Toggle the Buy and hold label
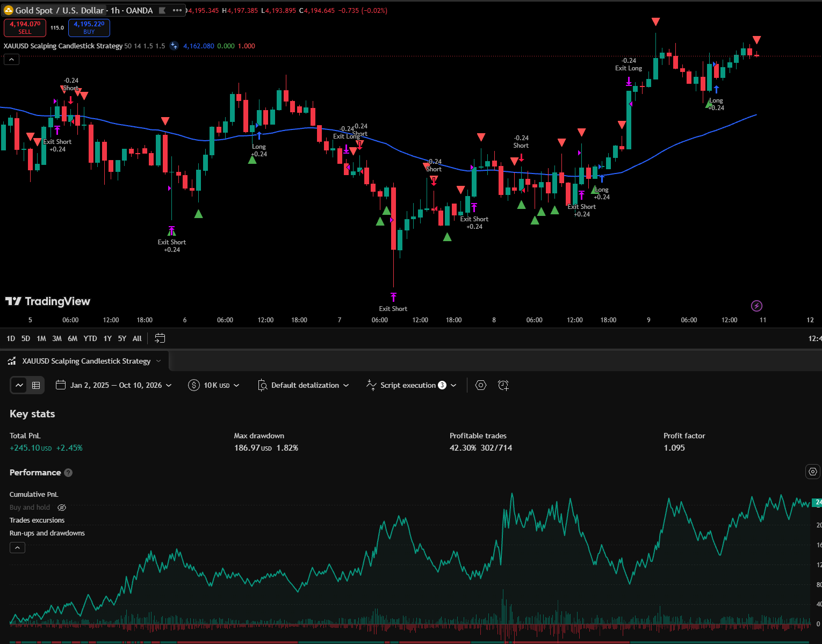Image resolution: width=822 pixels, height=644 pixels. pos(30,507)
